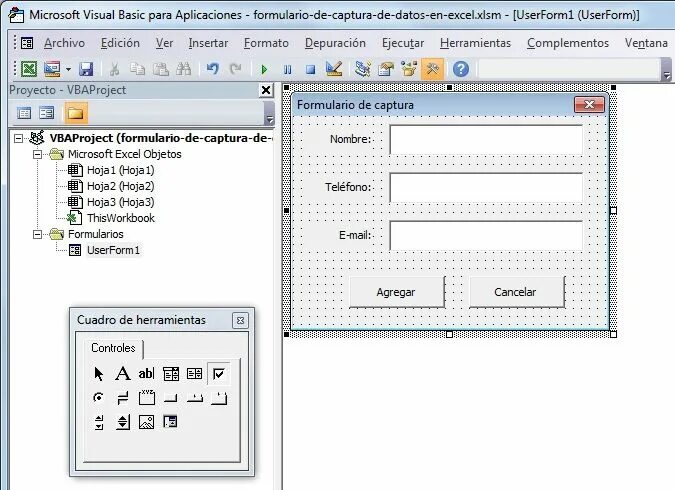675x490 pixels.
Task: Click the Copy toolbar icon
Action: pyautogui.click(x=138, y=69)
